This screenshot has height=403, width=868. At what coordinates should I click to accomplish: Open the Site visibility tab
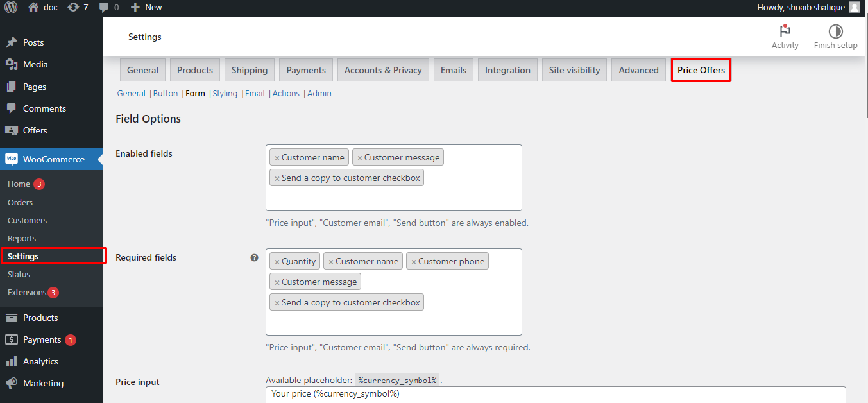tap(574, 70)
